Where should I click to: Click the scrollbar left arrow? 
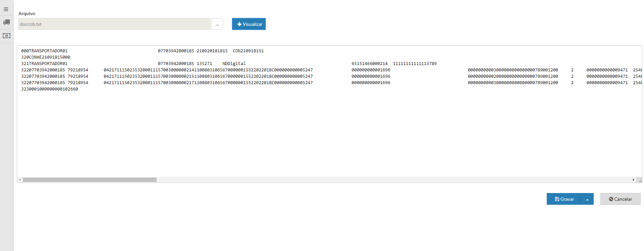point(20,180)
